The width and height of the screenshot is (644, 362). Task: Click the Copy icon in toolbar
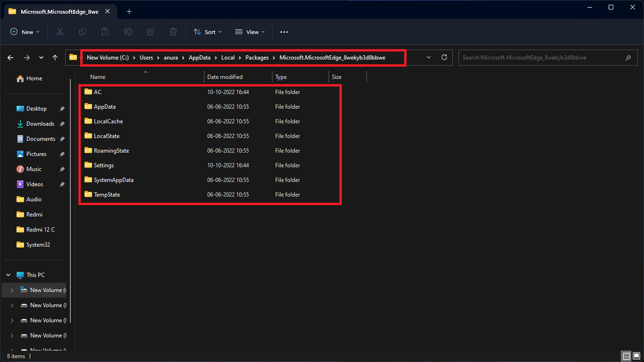[x=83, y=32]
